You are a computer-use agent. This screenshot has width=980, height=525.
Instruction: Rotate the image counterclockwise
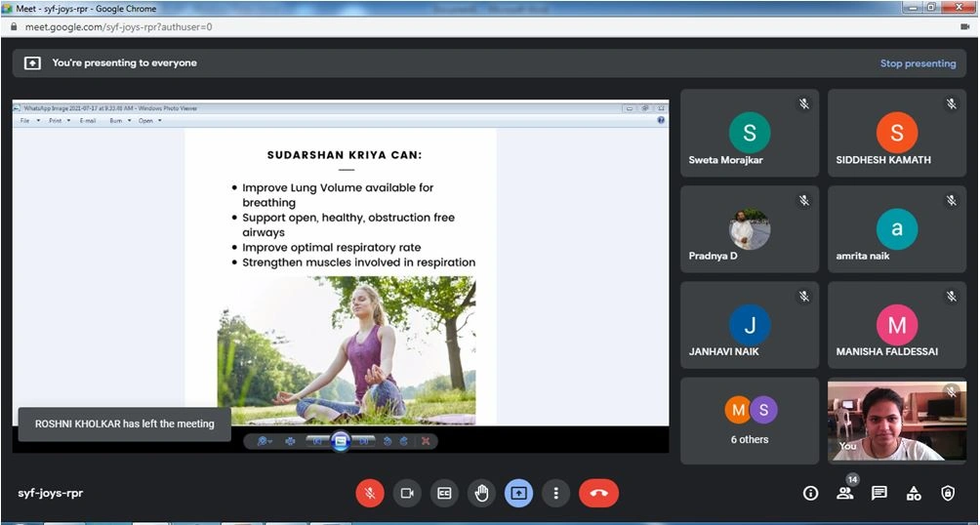click(x=388, y=441)
